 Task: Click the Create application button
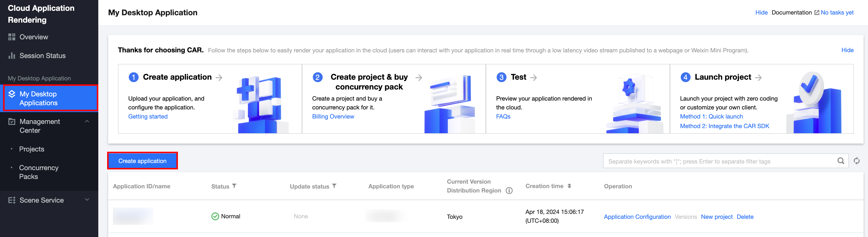(x=142, y=161)
